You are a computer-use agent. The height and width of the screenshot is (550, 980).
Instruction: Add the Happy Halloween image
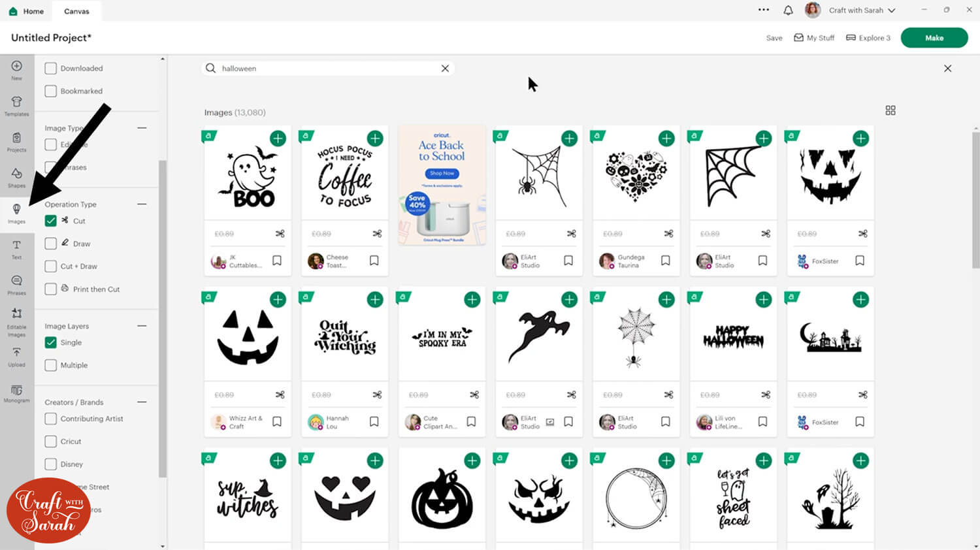764,300
